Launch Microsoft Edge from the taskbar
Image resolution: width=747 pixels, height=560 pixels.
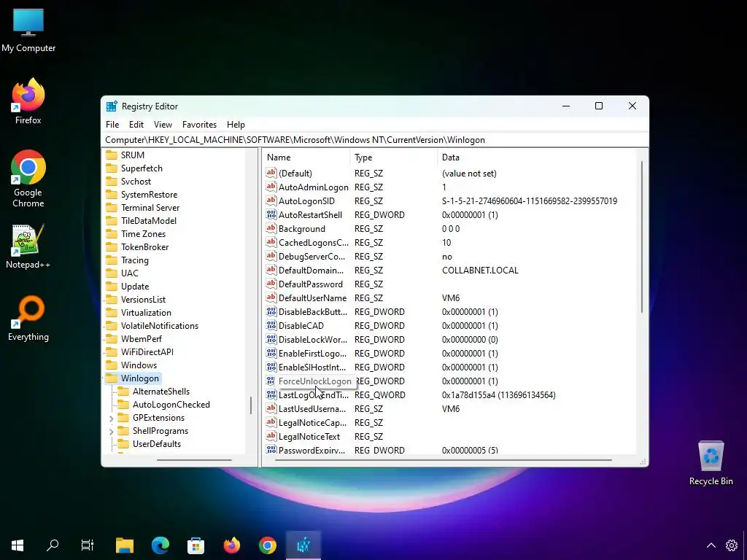click(x=160, y=545)
